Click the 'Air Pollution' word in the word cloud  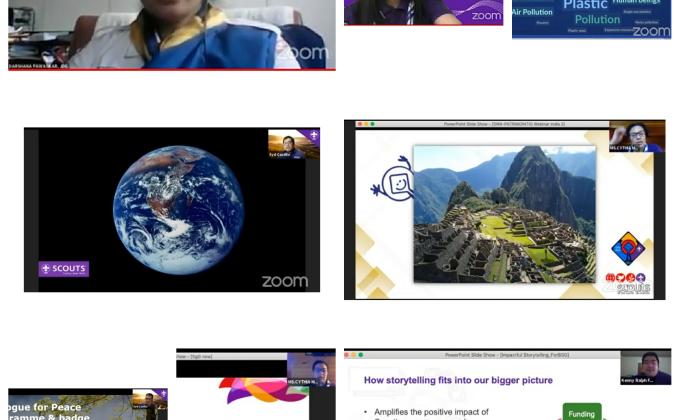532,12
